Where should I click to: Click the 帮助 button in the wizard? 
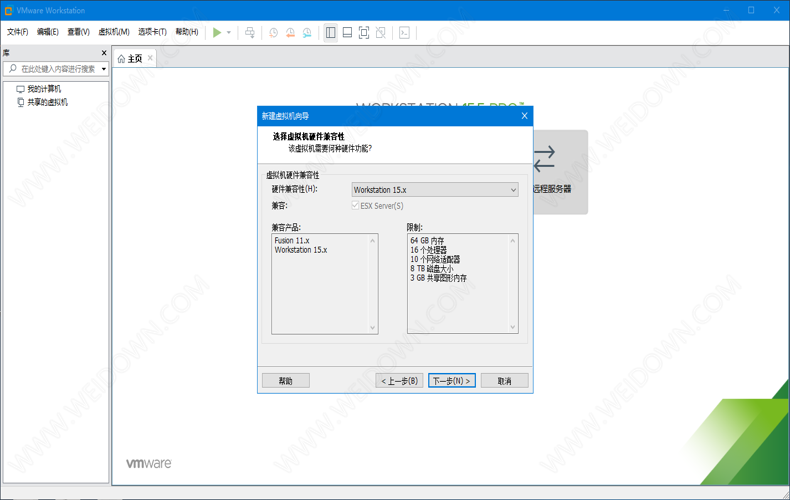coord(286,381)
